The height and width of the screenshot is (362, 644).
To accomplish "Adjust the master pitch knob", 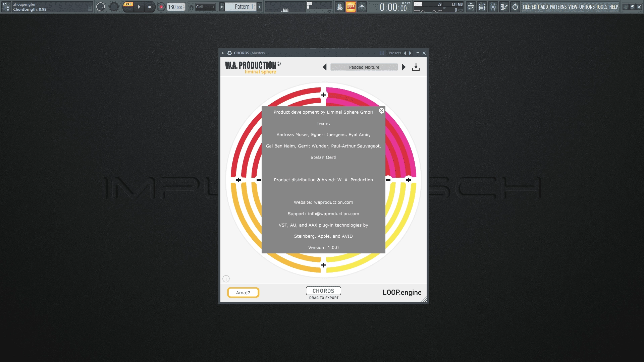I will pyautogui.click(x=114, y=7).
